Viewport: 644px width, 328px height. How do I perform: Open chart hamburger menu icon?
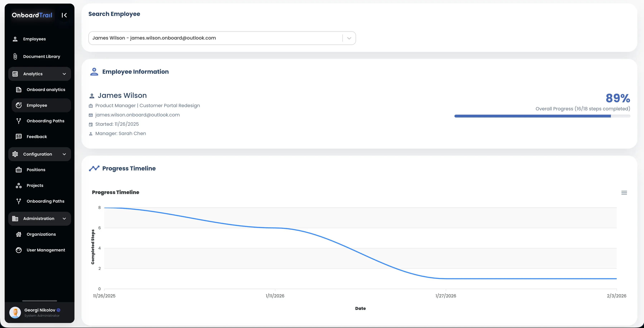(624, 193)
